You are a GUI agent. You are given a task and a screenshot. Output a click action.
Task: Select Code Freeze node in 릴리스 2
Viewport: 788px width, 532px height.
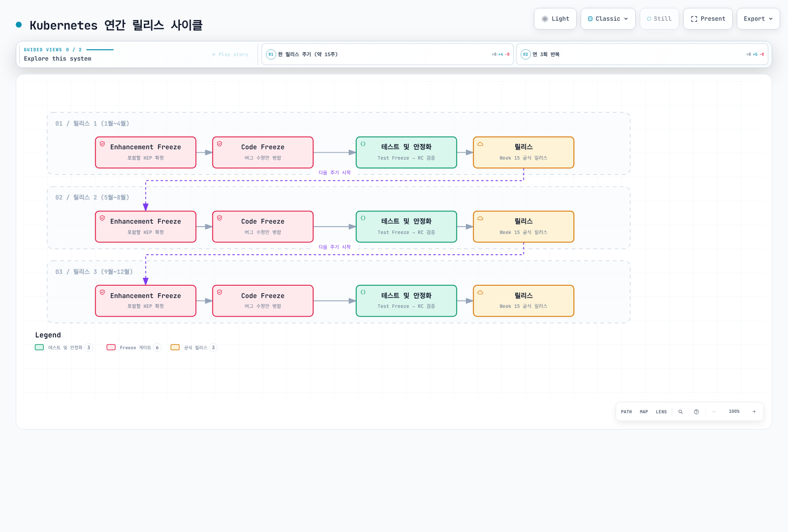point(263,227)
